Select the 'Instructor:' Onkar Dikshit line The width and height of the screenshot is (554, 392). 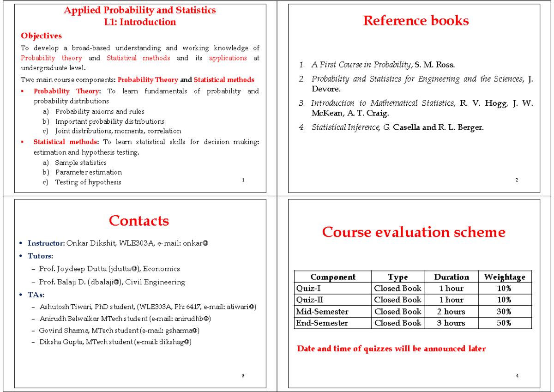pos(118,243)
